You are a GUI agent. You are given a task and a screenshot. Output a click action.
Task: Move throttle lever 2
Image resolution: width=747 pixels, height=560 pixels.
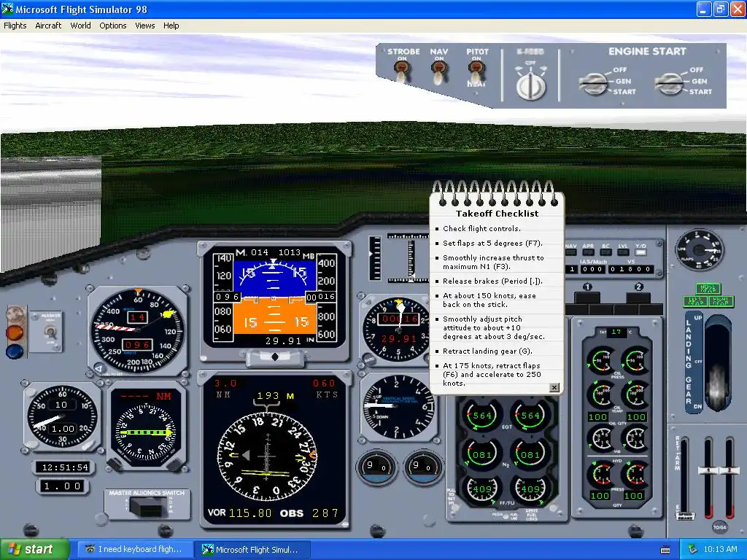729,470
